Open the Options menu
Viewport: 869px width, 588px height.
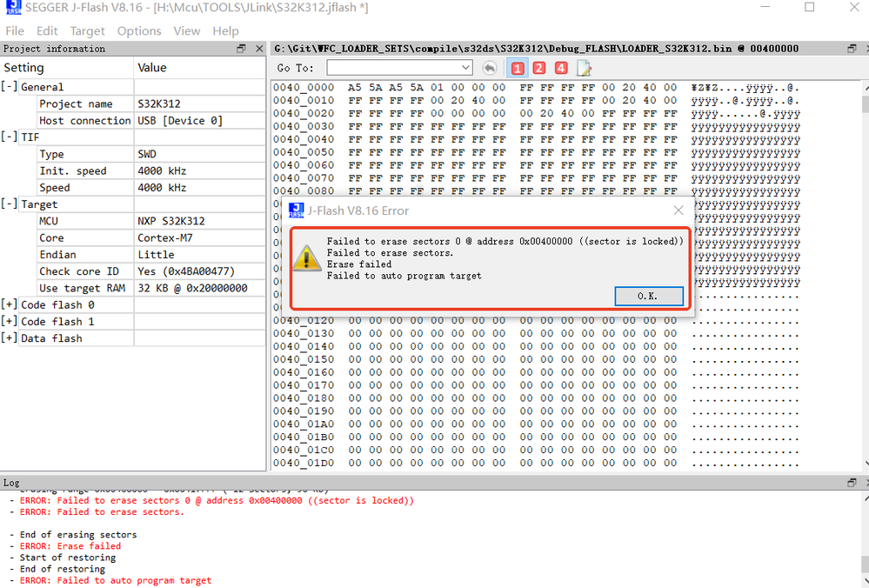coord(139,31)
